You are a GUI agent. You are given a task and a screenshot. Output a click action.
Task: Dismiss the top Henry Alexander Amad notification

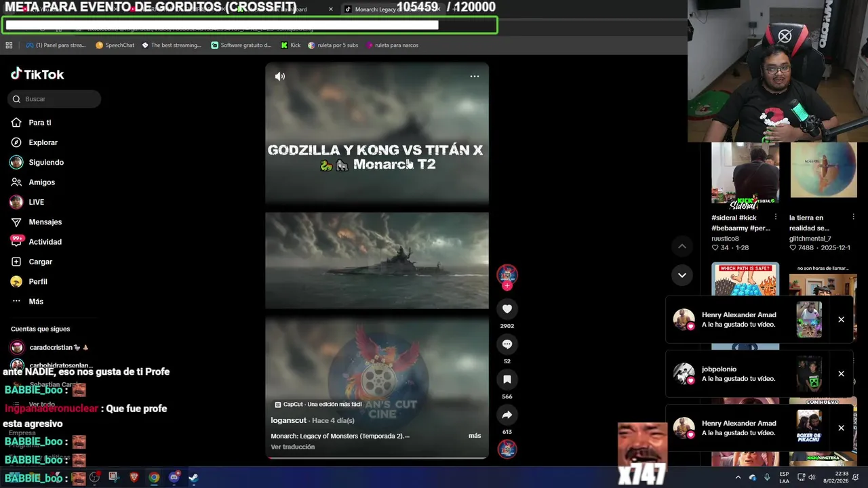click(x=841, y=320)
